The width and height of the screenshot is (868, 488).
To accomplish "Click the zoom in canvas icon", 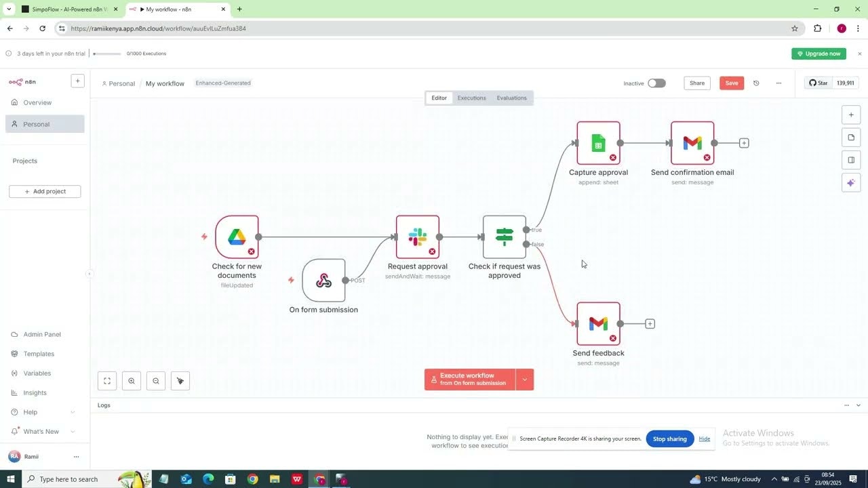I will (132, 381).
